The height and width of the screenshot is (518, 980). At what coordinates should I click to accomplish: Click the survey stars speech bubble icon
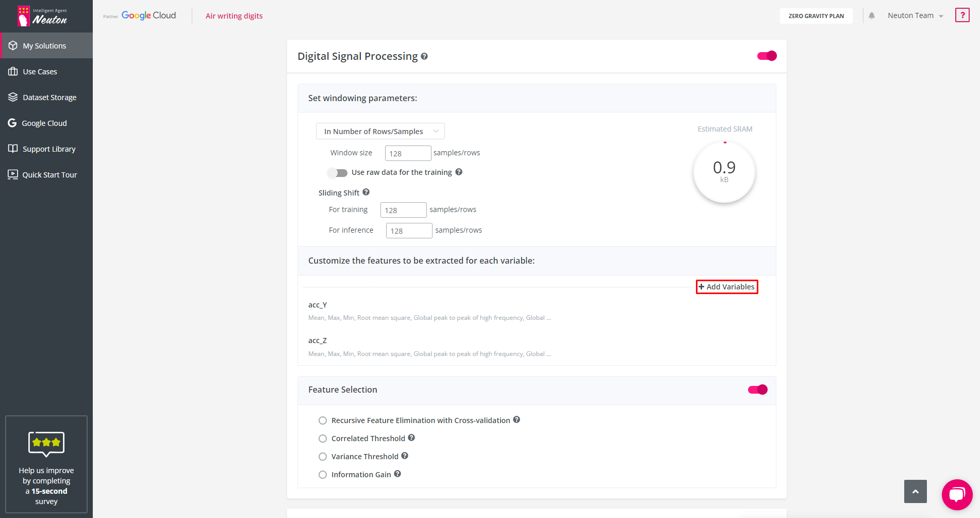pyautogui.click(x=46, y=444)
